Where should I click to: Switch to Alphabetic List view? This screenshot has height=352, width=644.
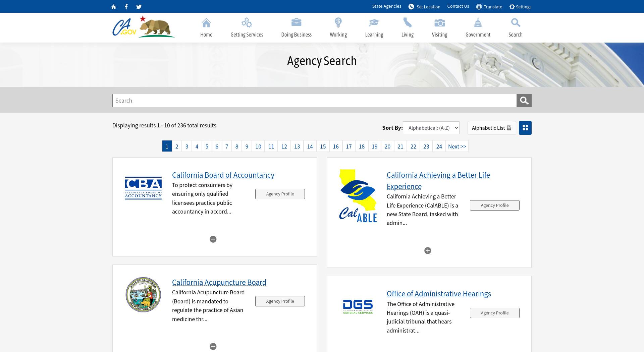492,128
